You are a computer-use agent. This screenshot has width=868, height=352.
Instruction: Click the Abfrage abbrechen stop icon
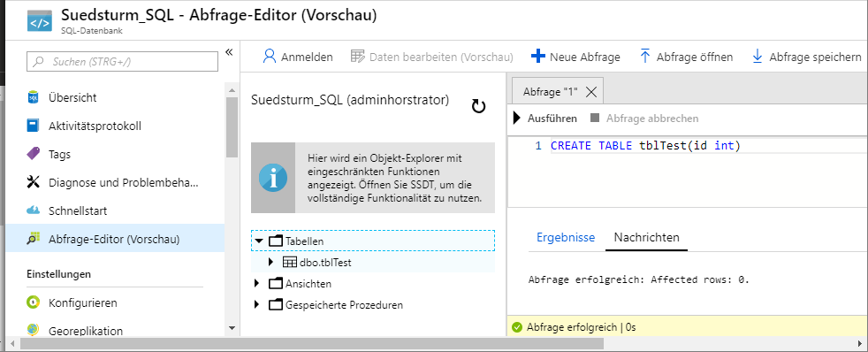(595, 118)
